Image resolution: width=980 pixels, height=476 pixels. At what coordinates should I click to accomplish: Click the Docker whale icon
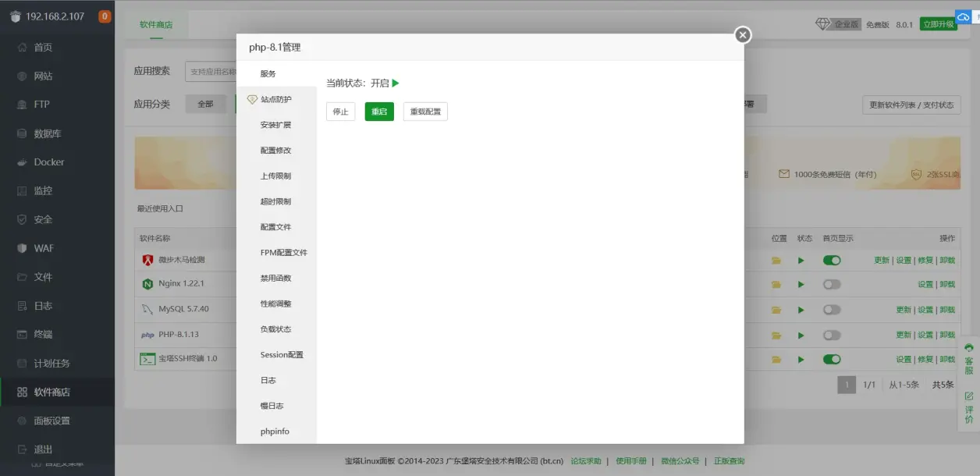click(22, 162)
